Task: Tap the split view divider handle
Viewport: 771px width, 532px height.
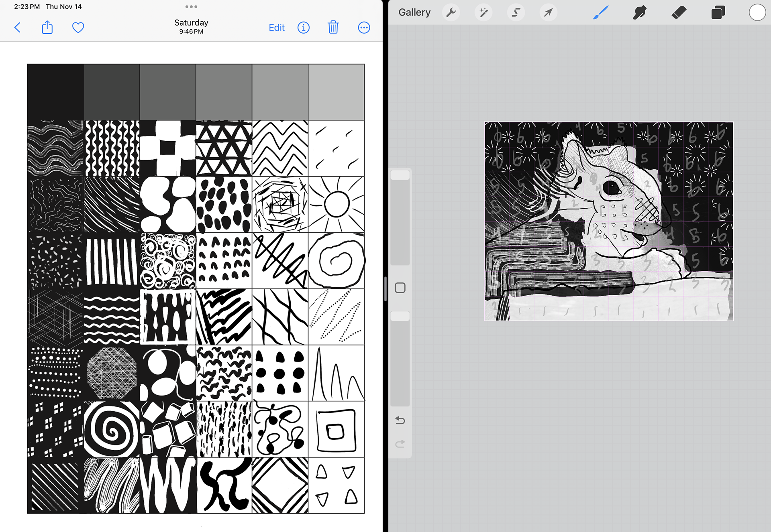Action: 385,289
